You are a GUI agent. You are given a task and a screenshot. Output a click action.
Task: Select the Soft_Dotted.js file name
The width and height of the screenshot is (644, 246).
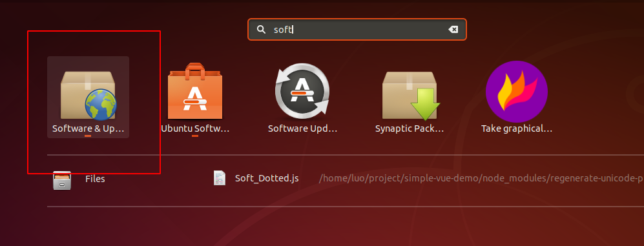point(267,179)
